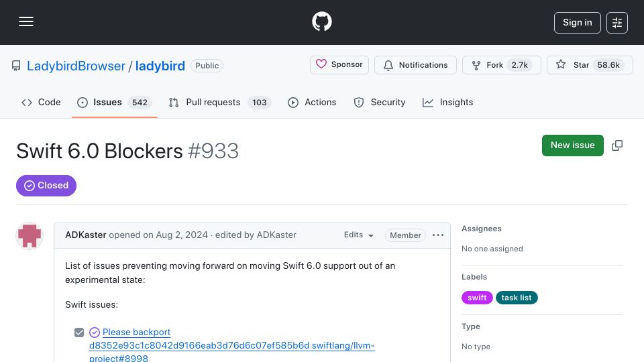This screenshot has height=362, width=644.
Task: Go to the Actions tab
Action: (312, 102)
